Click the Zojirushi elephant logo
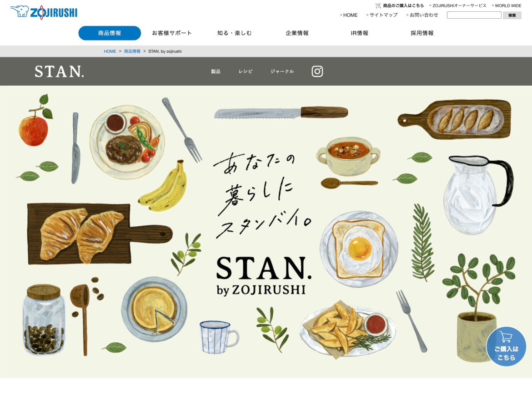Screen dimensions: 532x396 (44, 13)
